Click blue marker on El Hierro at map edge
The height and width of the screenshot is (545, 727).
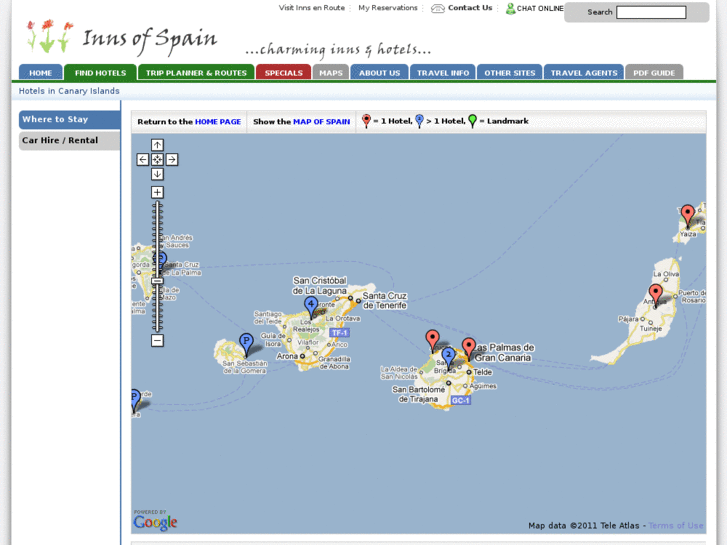coord(135,399)
